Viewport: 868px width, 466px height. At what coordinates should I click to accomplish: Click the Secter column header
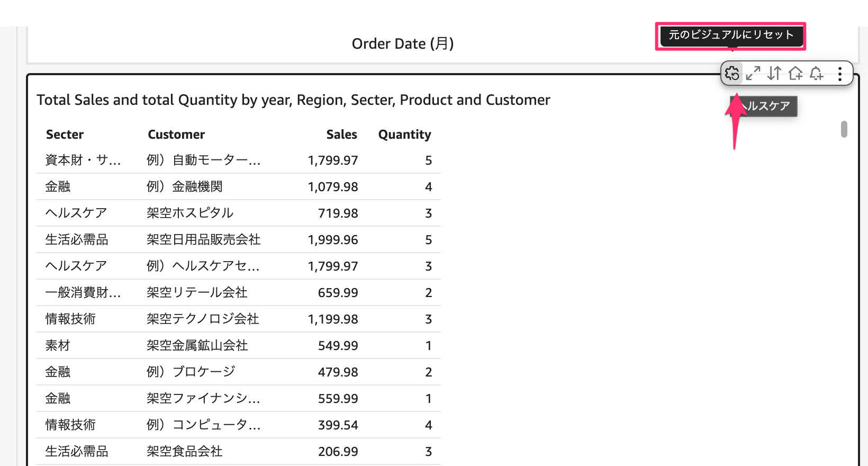point(65,135)
